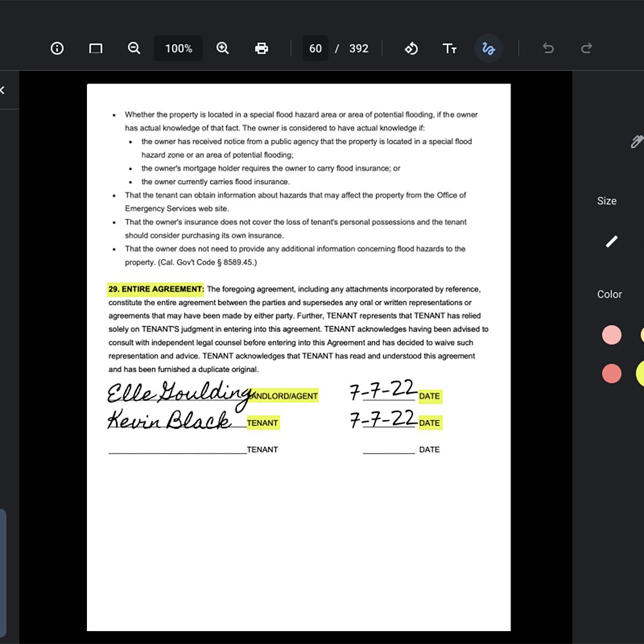
Task: Pick the salmon red color swatch
Action: (x=612, y=374)
